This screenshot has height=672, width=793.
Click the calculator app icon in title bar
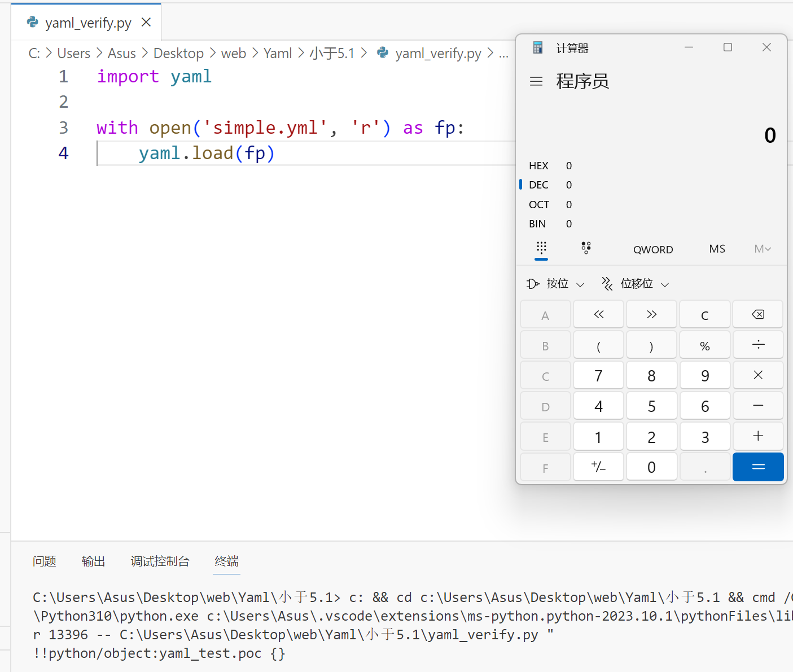pos(538,48)
